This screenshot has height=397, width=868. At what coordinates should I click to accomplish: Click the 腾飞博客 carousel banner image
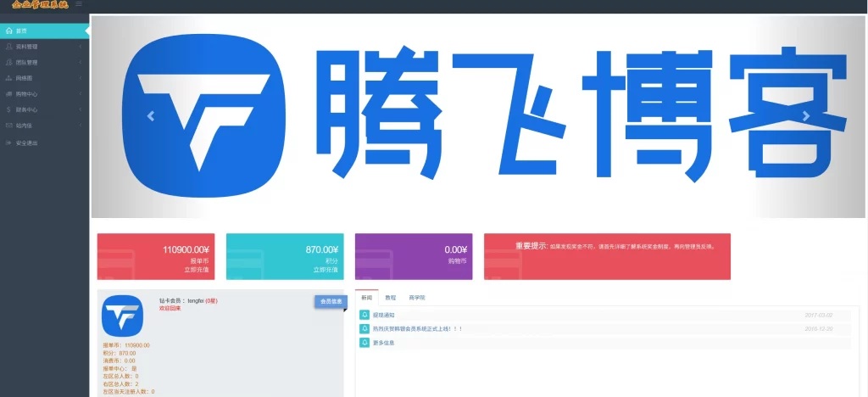tap(478, 116)
